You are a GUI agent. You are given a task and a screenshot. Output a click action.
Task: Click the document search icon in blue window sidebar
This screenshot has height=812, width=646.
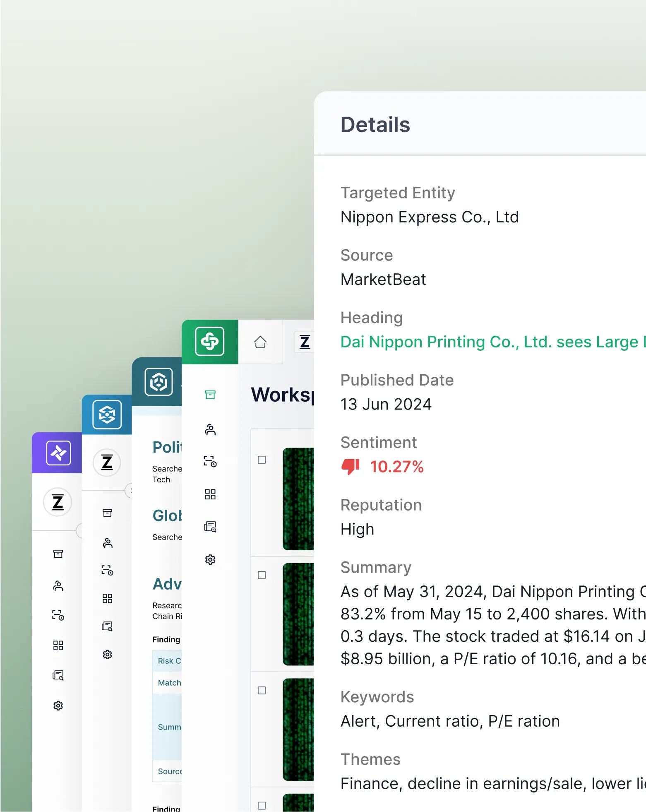[x=108, y=626]
